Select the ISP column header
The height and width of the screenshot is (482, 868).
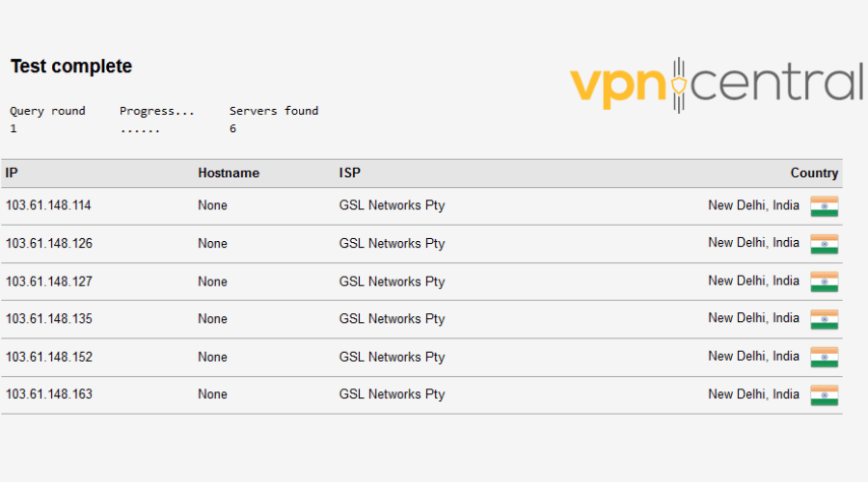(x=350, y=173)
